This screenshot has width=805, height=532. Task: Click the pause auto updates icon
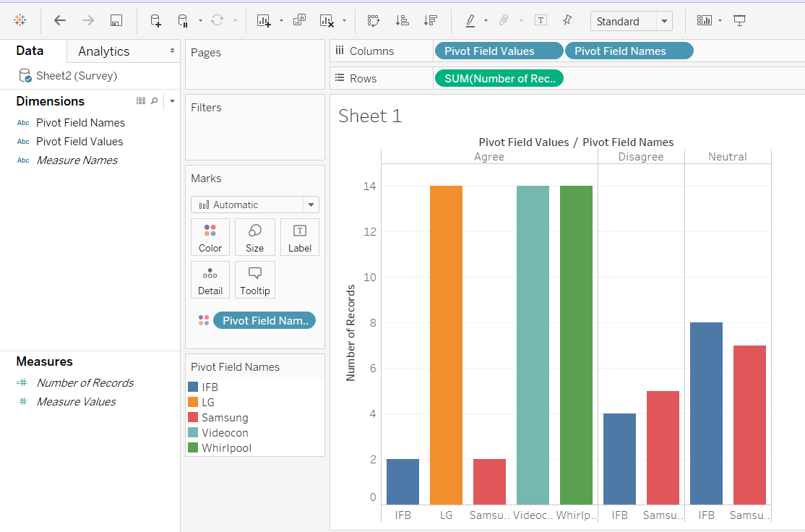pyautogui.click(x=184, y=20)
